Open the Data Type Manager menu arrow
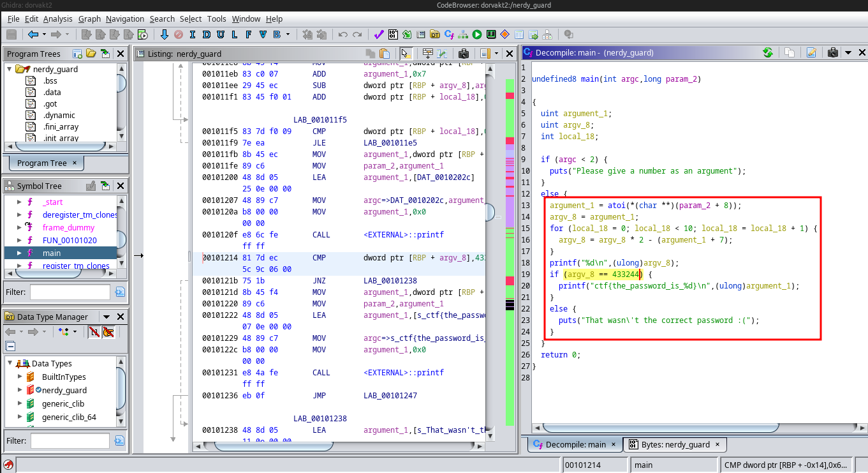Screen dimensions: 868x473 tap(107, 317)
